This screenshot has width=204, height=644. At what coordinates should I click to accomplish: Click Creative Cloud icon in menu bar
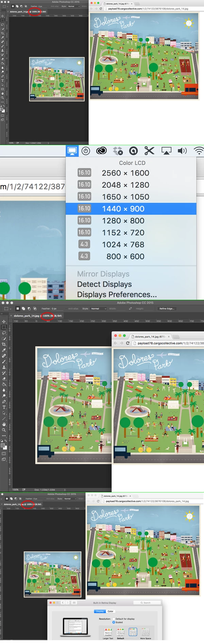[101, 151]
